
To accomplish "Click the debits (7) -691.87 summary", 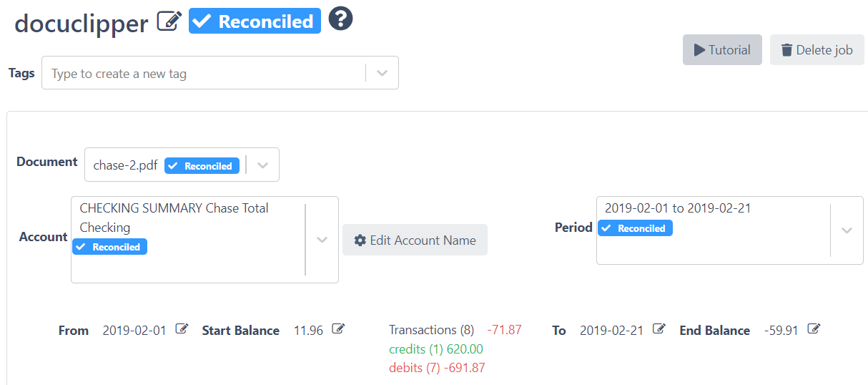I will [438, 368].
